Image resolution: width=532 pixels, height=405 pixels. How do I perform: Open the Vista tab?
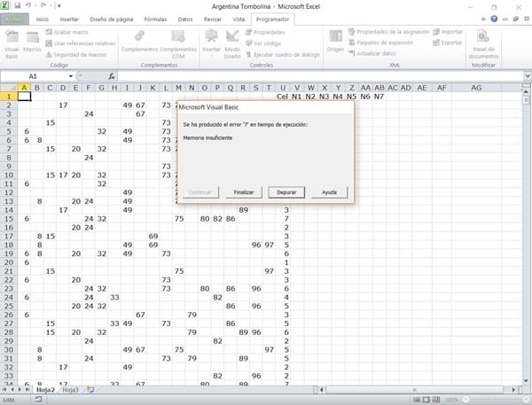coord(239,19)
